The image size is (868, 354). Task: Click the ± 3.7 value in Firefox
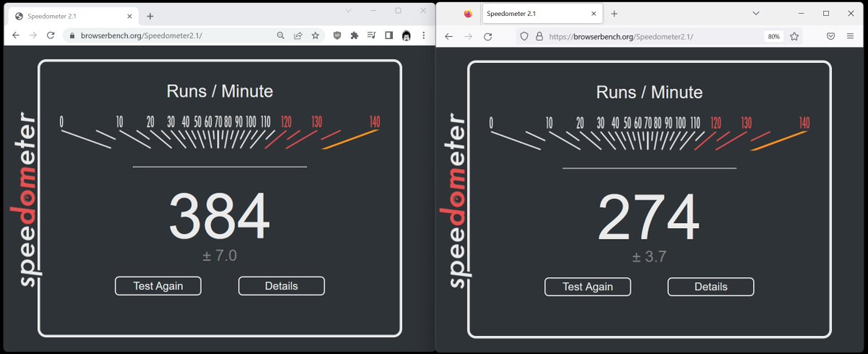(649, 256)
